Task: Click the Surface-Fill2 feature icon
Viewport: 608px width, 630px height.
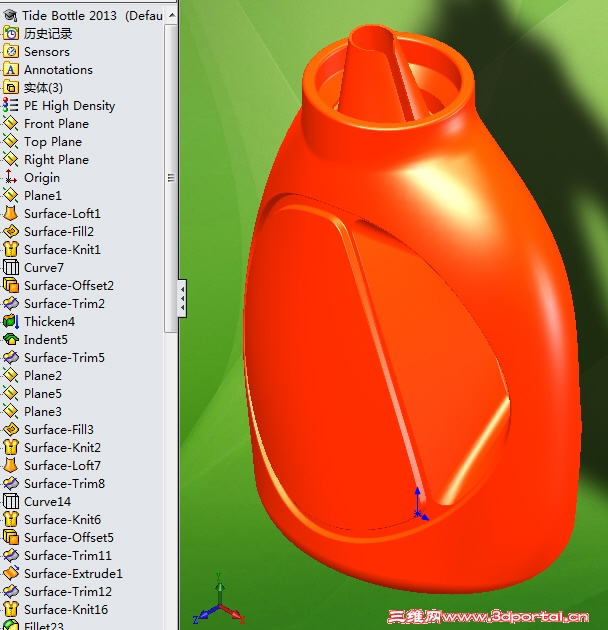Action: click(10, 232)
